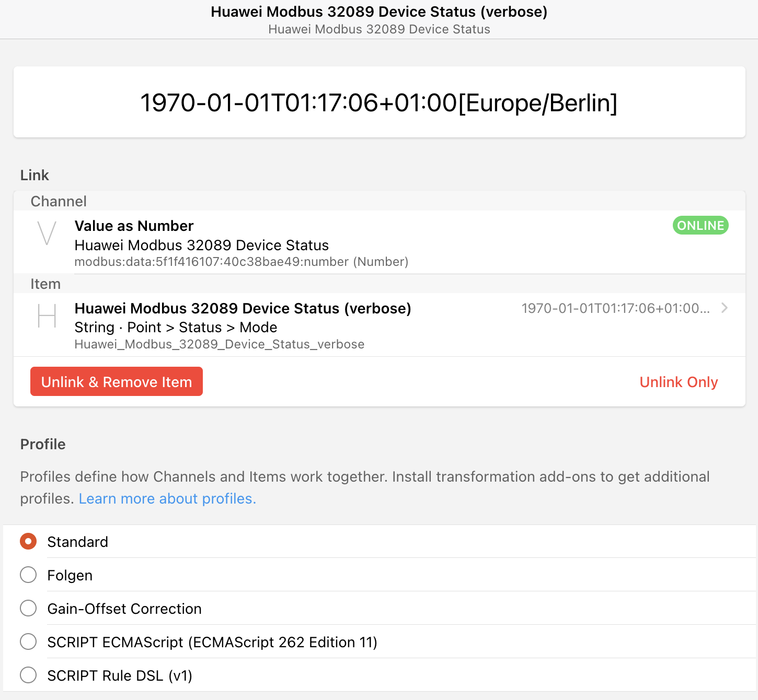Click the truncated item state 1970-01-01T01:17:06+01:00...
The height and width of the screenshot is (700, 758).
tap(615, 308)
